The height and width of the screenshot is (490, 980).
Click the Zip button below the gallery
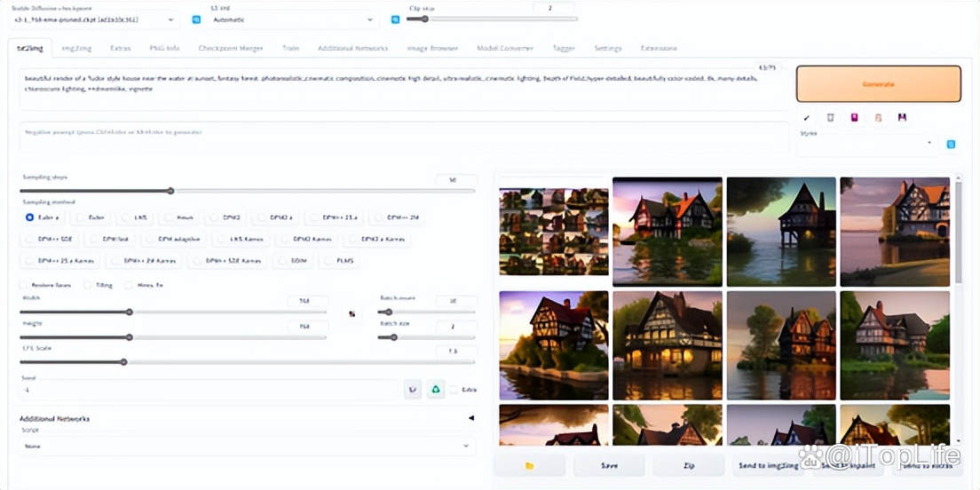[689, 464]
